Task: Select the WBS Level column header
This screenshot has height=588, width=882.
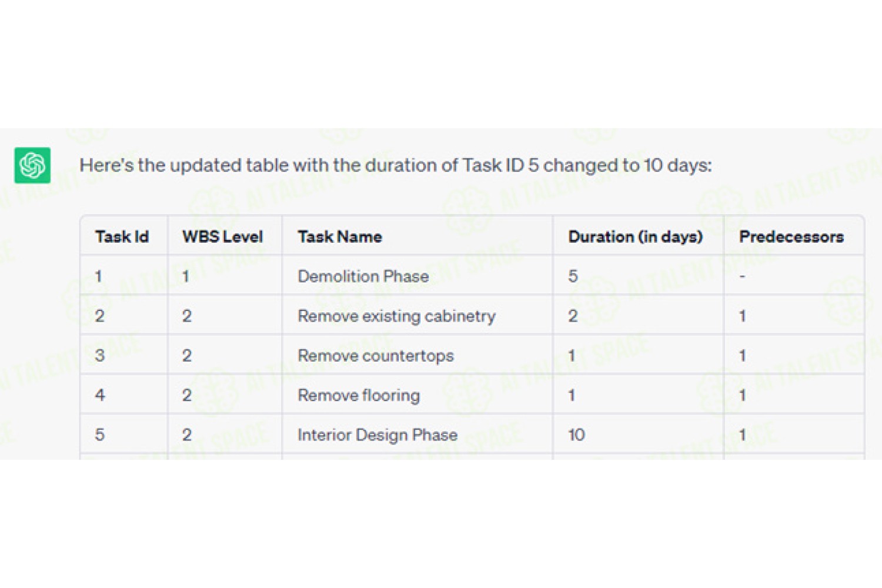Action: click(222, 236)
